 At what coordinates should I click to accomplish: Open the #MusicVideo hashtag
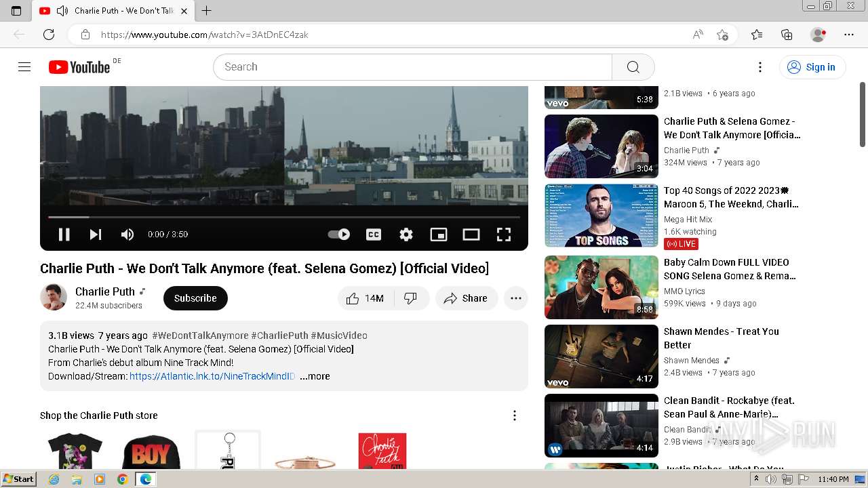pyautogui.click(x=339, y=335)
